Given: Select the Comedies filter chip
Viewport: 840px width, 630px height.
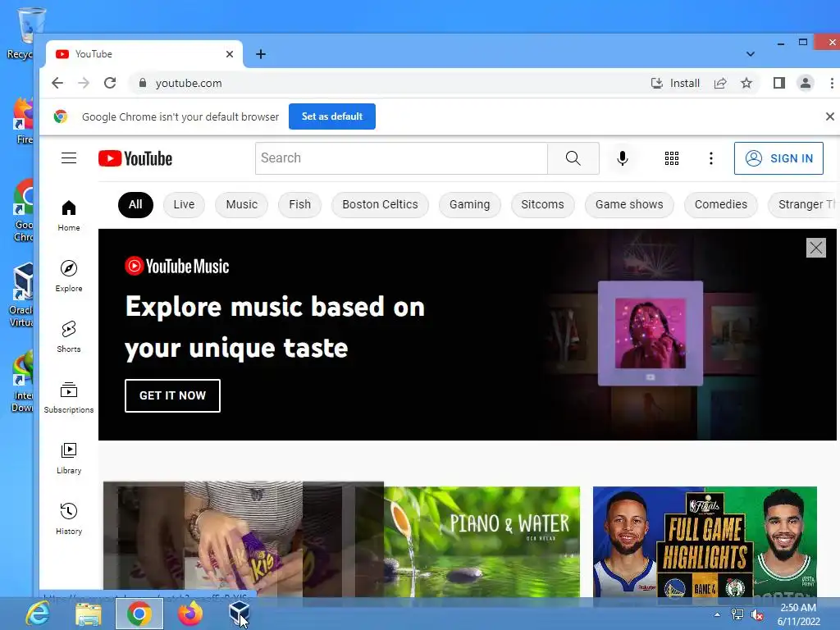Looking at the screenshot, I should pos(720,204).
